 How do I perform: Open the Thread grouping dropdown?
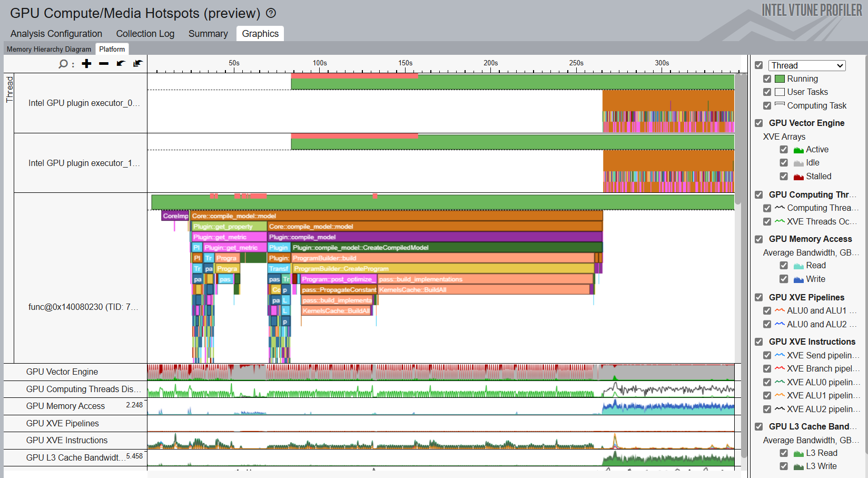[x=807, y=65]
